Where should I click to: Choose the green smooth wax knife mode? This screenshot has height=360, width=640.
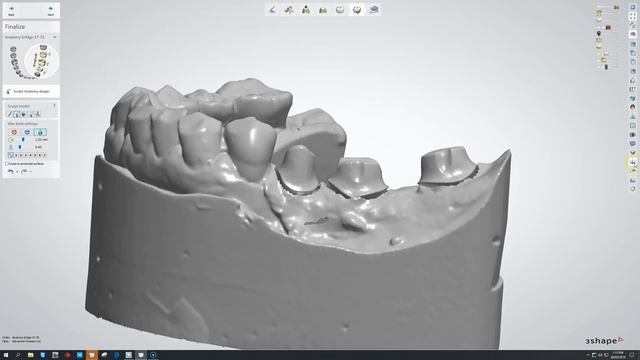click(x=40, y=132)
